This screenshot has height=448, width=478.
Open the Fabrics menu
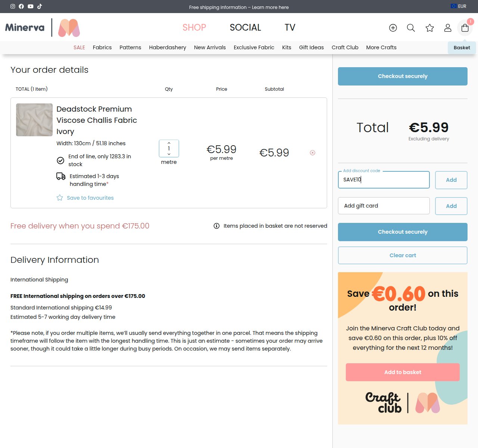point(102,47)
